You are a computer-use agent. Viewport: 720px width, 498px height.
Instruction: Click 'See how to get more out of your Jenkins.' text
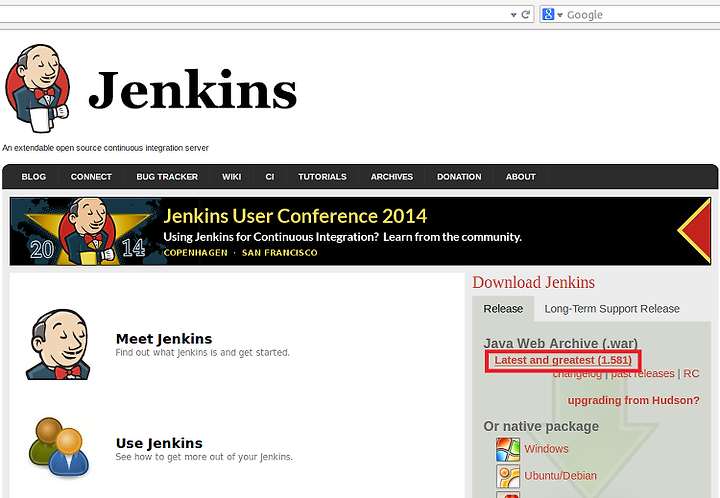point(204,457)
